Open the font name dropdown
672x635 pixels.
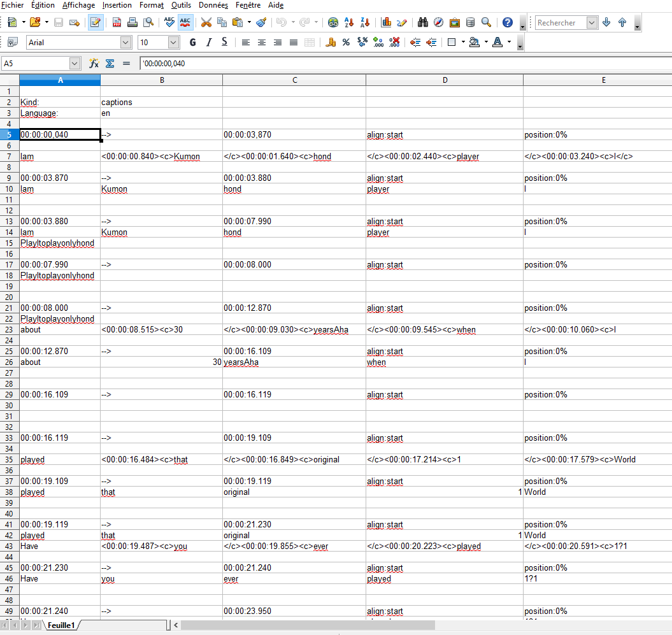125,43
